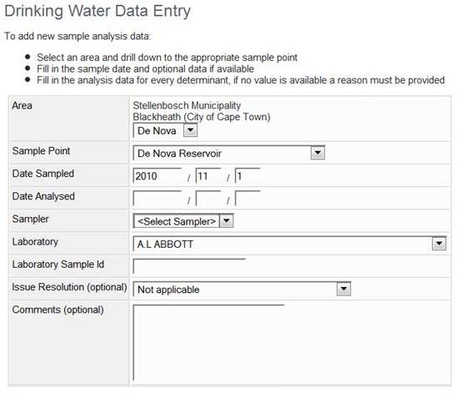Click the Date Sampled year field
The width and height of the screenshot is (459, 394).
coord(157,176)
